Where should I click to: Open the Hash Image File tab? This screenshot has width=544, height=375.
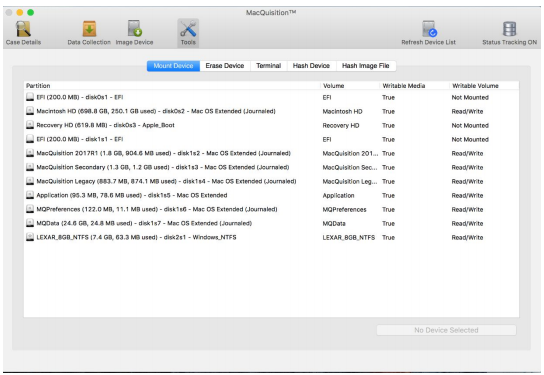coord(366,66)
